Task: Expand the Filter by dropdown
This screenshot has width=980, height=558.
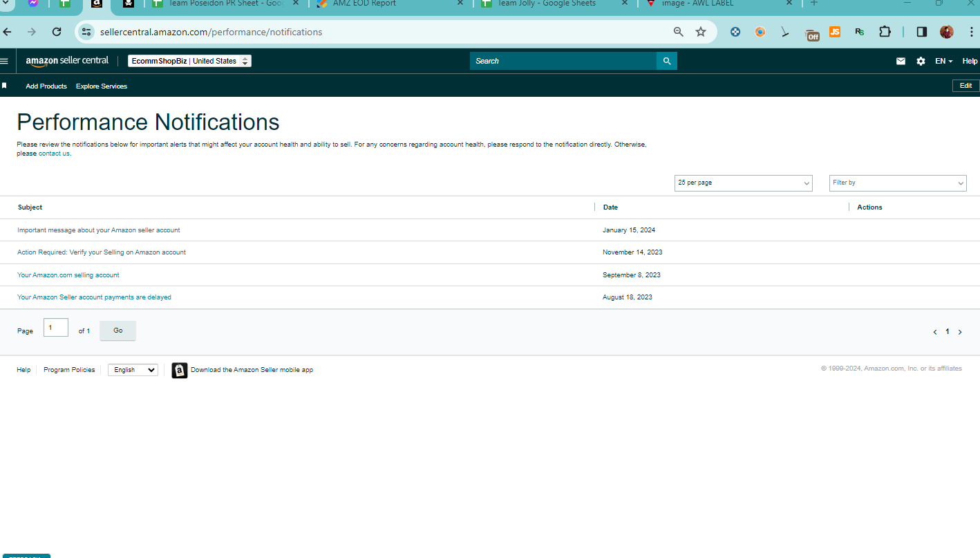Action: (x=898, y=183)
